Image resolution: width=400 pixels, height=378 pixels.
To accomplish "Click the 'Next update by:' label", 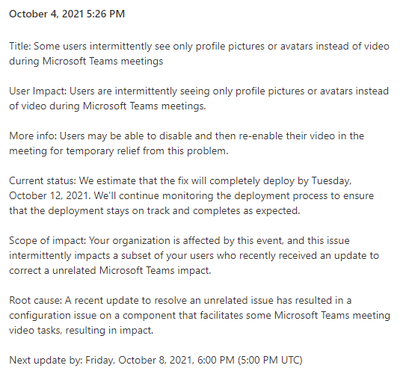I will [x=46, y=360].
